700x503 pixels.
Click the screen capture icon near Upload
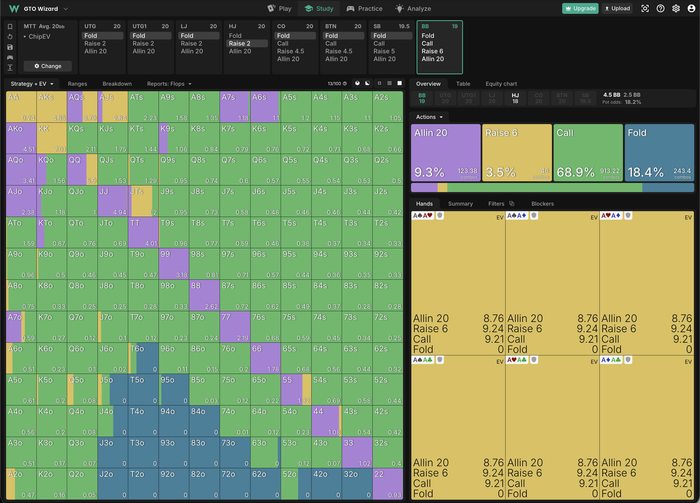point(645,8)
